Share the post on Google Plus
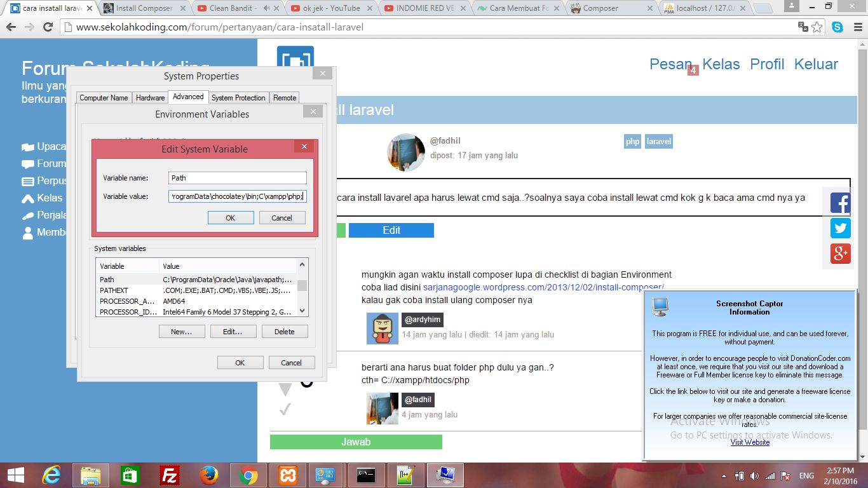The width and height of the screenshot is (868, 488). [x=840, y=254]
